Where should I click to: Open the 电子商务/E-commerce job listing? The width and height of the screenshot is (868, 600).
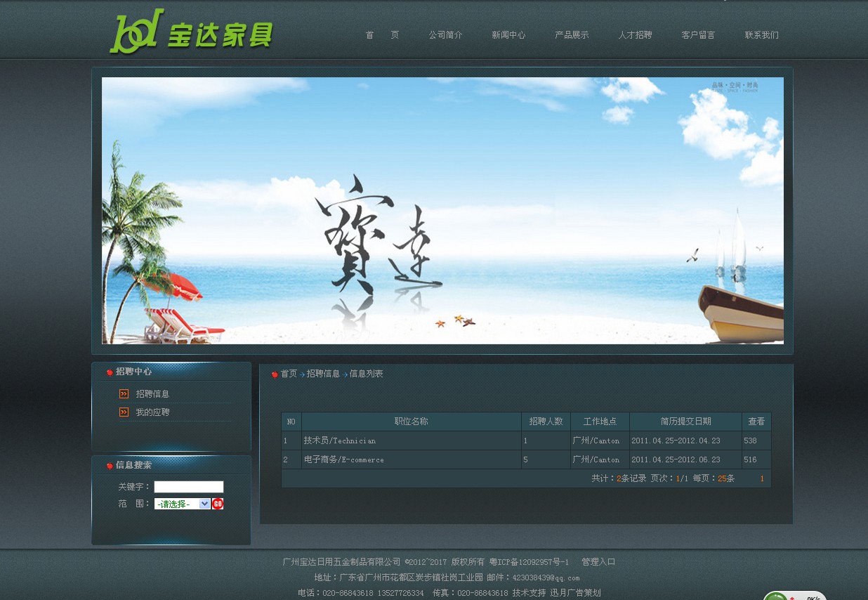[343, 460]
